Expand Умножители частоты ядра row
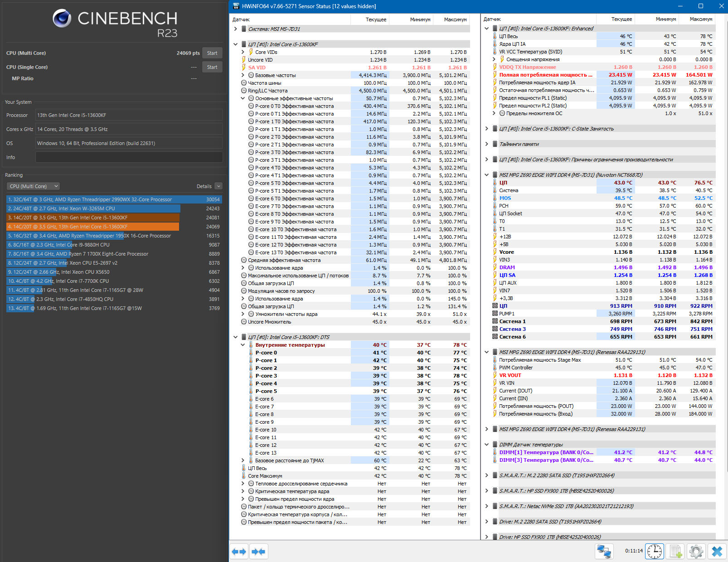This screenshot has width=728, height=562. point(243,314)
